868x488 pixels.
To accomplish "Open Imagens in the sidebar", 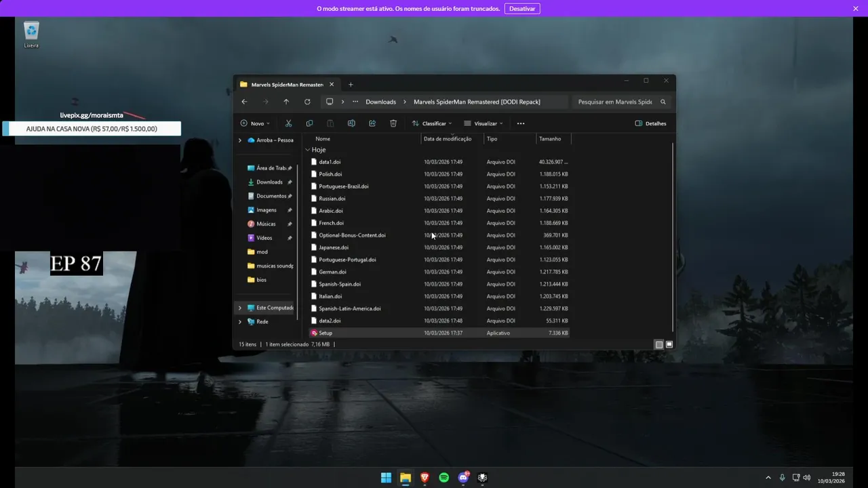I will pyautogui.click(x=269, y=210).
